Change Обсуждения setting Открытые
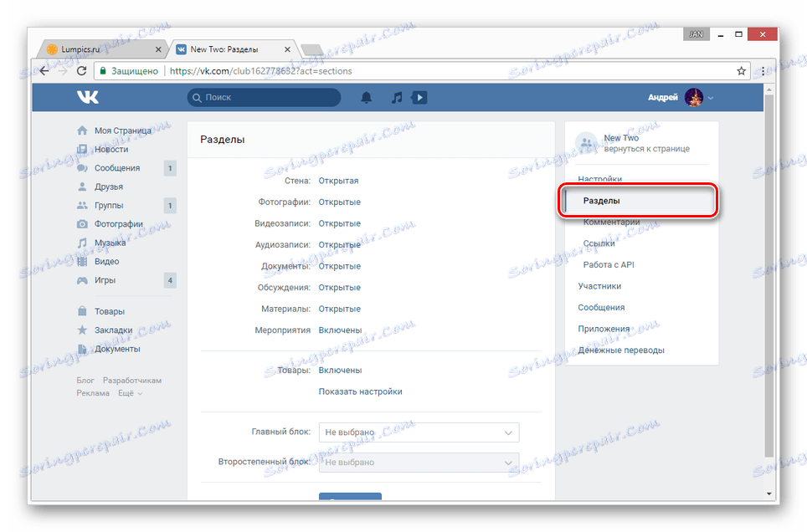Screen dimensions: 807x532 click(x=339, y=287)
